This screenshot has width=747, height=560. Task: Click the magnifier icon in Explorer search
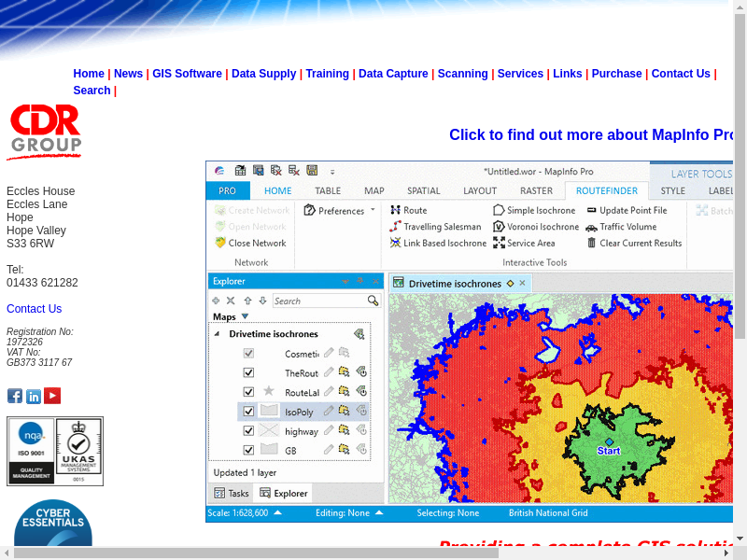point(373,301)
